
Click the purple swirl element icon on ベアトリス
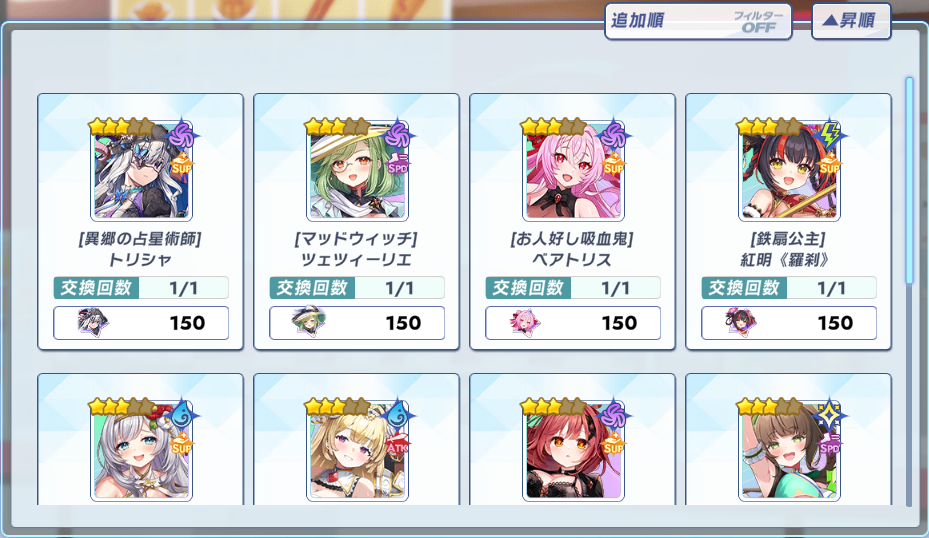(x=613, y=136)
